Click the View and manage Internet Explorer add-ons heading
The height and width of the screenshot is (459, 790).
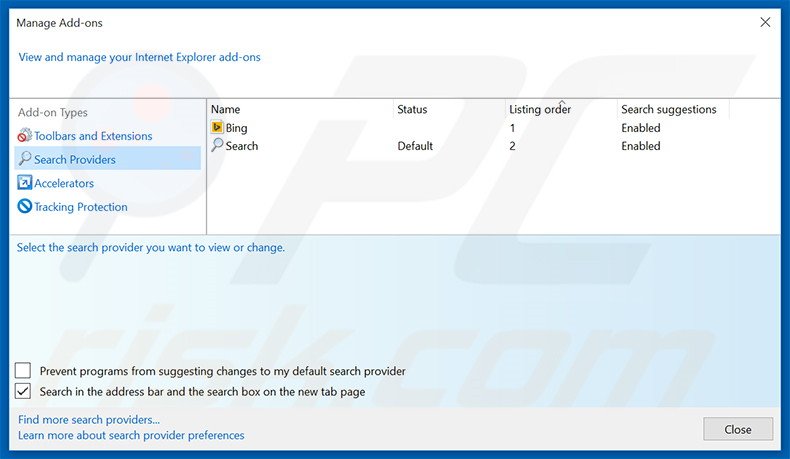pos(140,57)
